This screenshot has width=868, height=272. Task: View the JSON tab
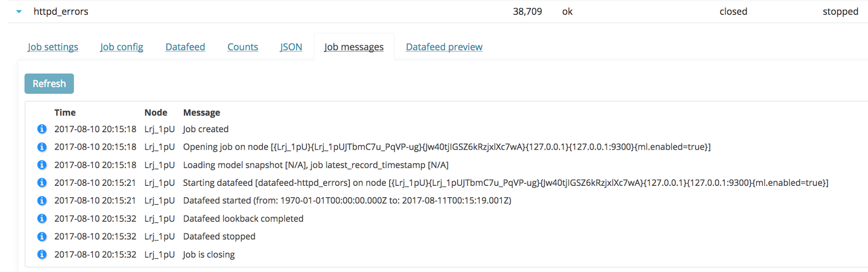click(291, 47)
